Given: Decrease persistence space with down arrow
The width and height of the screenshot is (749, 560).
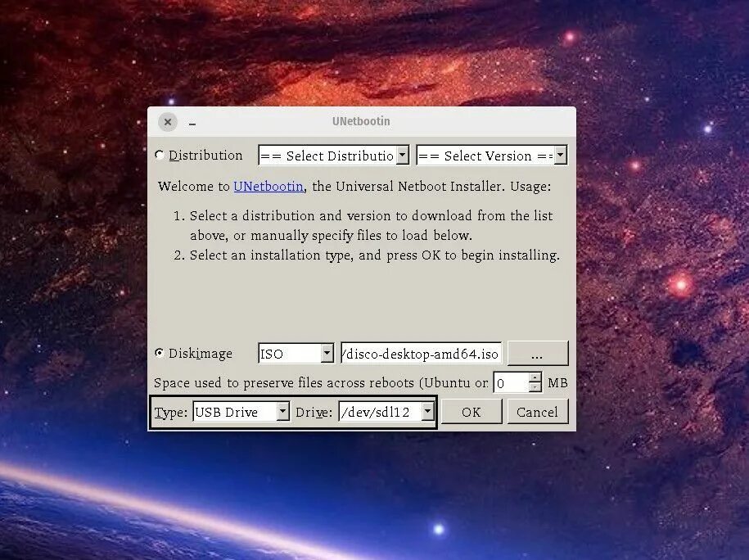Looking at the screenshot, I should (x=535, y=387).
